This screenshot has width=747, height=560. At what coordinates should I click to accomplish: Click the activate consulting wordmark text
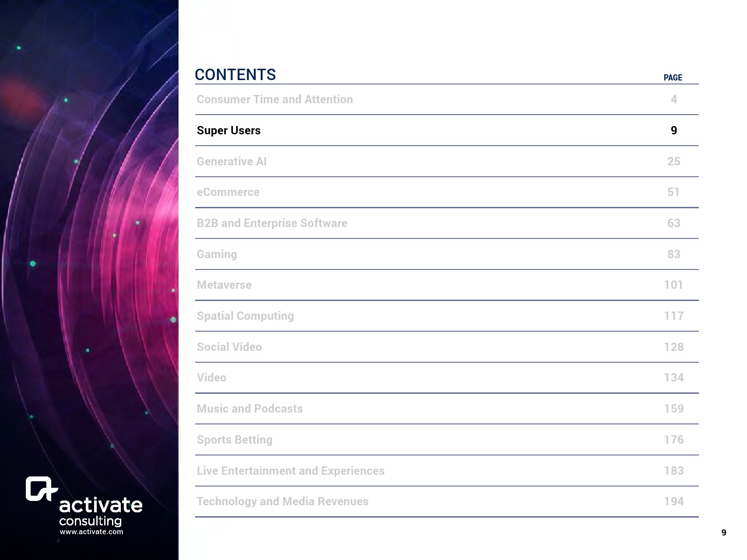(x=101, y=511)
